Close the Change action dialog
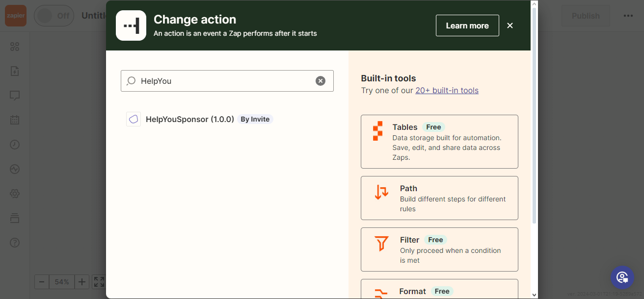 coord(510,25)
